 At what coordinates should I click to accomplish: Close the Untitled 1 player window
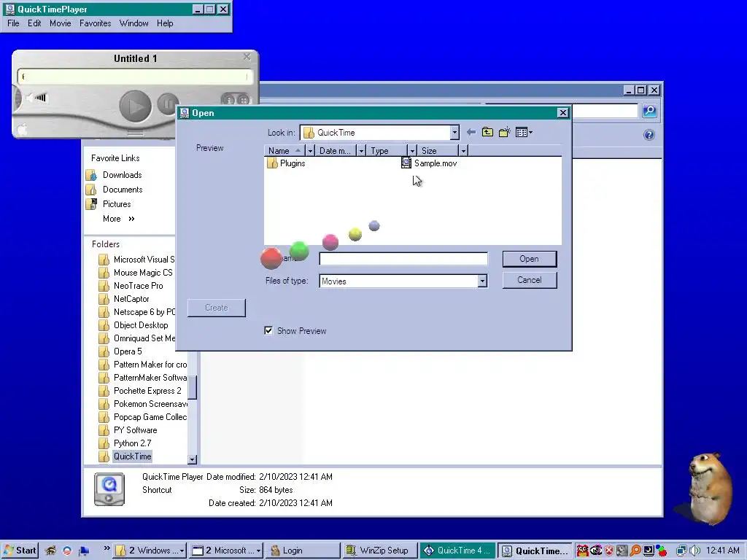(247, 57)
